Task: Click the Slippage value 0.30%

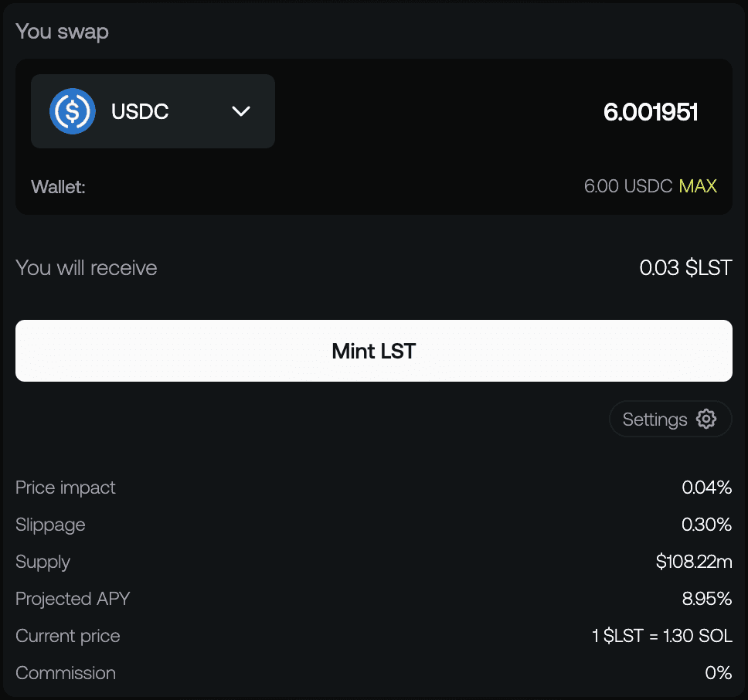Action: [x=706, y=525]
